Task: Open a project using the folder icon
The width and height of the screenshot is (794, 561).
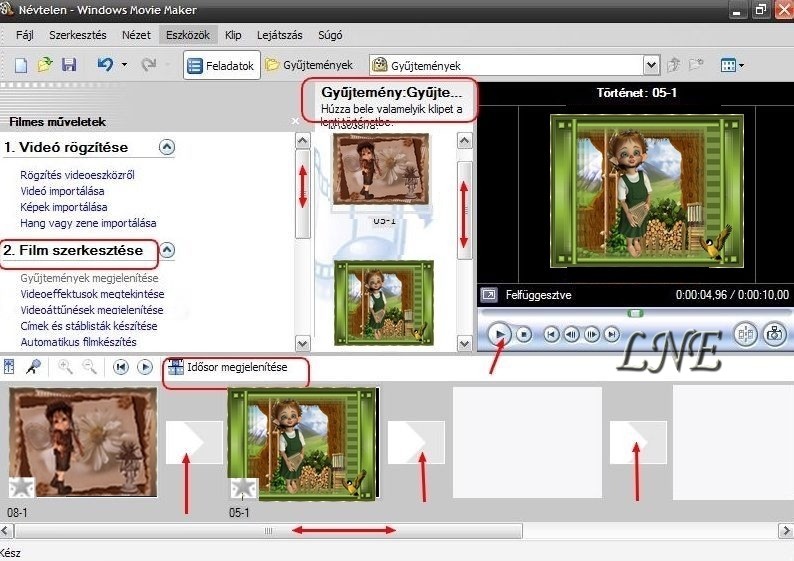Action: (45, 64)
